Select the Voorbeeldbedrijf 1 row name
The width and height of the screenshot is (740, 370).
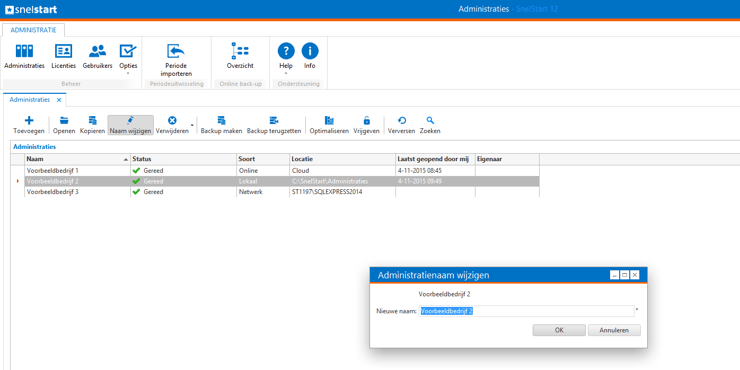(53, 170)
